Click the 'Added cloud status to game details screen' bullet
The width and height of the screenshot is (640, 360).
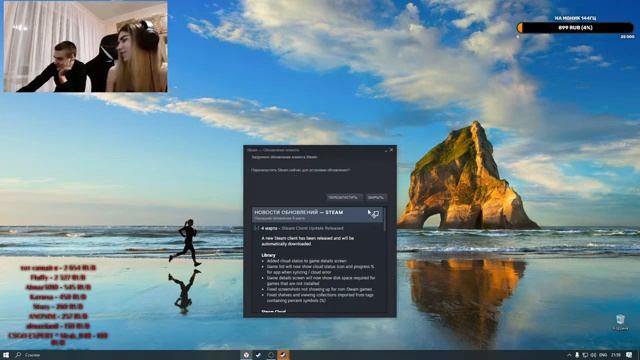[x=307, y=261]
